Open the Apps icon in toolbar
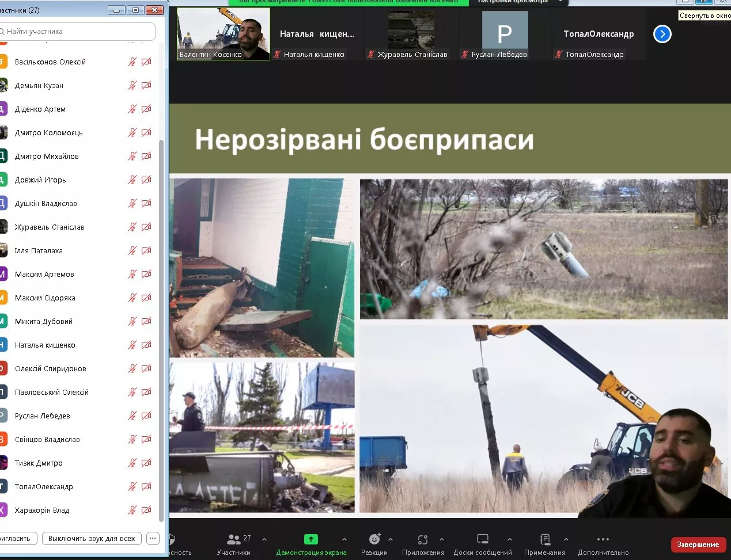This screenshot has height=560, width=731. pyautogui.click(x=423, y=539)
